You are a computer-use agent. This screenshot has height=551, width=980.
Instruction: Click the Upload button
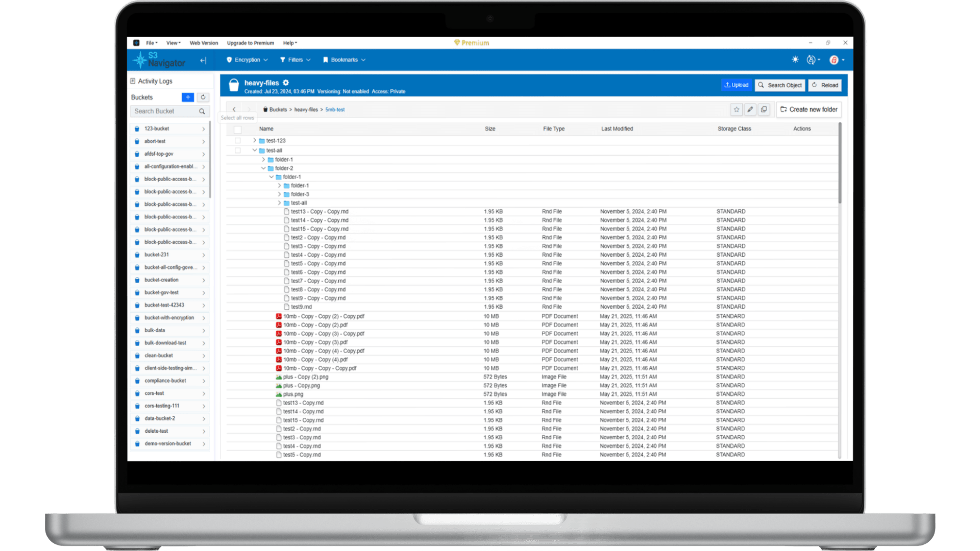pyautogui.click(x=736, y=85)
